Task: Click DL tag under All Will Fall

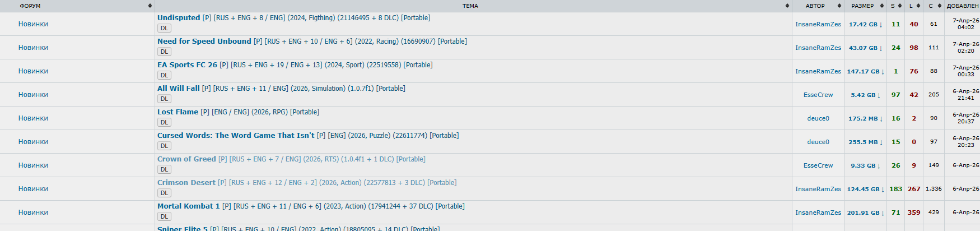Action: [164, 99]
